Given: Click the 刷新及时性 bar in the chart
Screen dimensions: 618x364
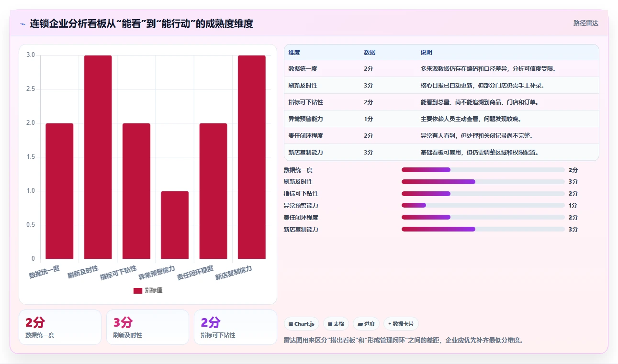Looking at the screenshot, I should click(x=98, y=157).
